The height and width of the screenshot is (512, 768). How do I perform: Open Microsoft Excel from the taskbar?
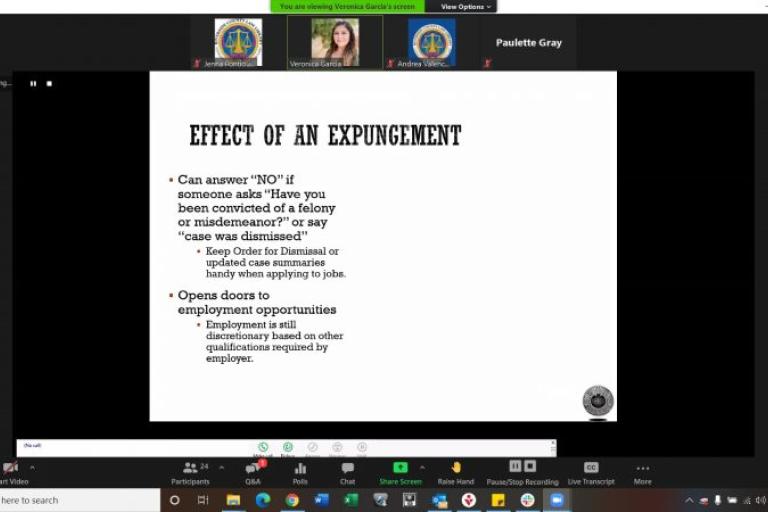click(351, 500)
